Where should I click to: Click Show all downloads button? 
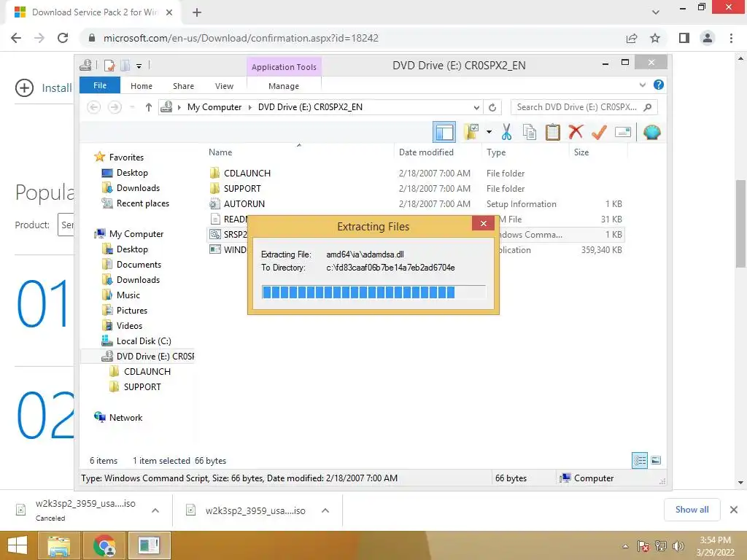[x=692, y=510]
